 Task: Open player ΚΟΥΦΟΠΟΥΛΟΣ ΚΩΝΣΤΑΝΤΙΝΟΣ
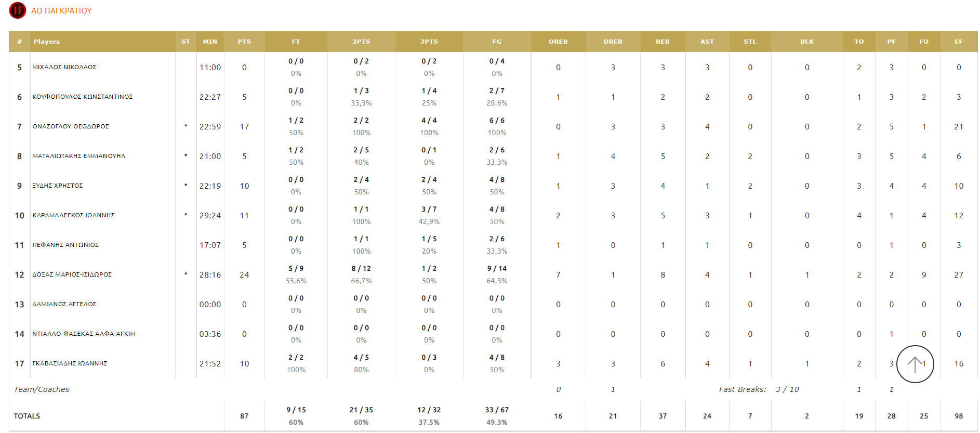[x=83, y=97]
